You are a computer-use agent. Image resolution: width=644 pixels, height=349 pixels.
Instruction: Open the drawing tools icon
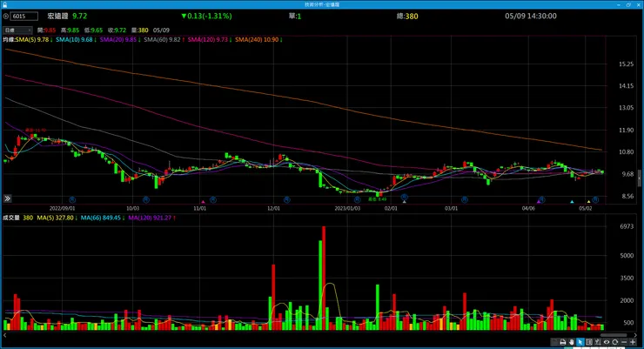(598, 342)
